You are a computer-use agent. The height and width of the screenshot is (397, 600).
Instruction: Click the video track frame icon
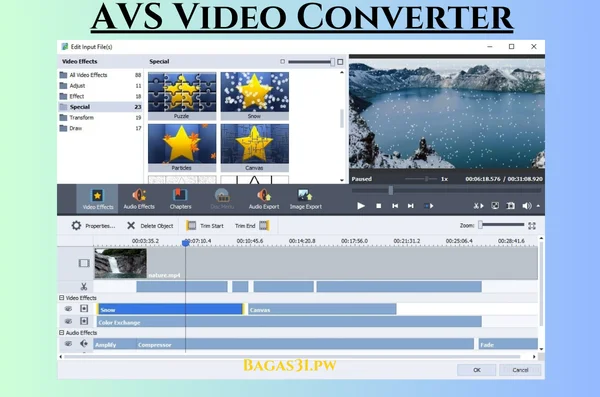(84, 263)
